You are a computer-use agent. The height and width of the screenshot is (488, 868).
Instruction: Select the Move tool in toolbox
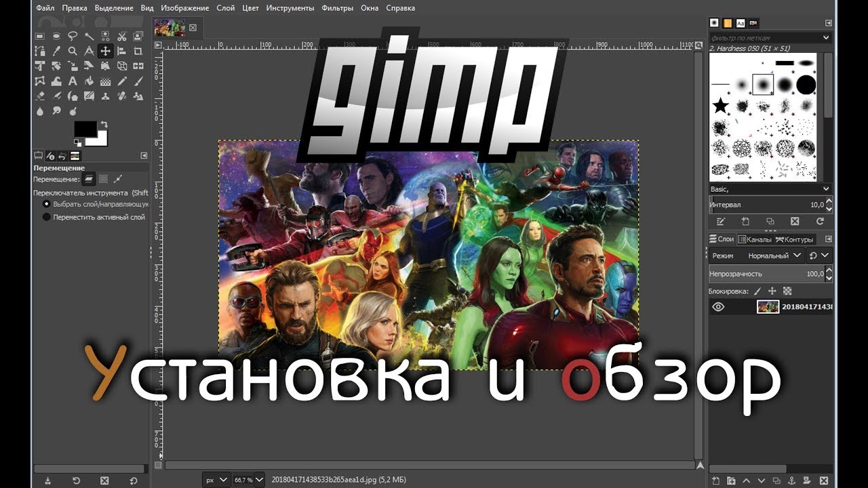pos(105,51)
